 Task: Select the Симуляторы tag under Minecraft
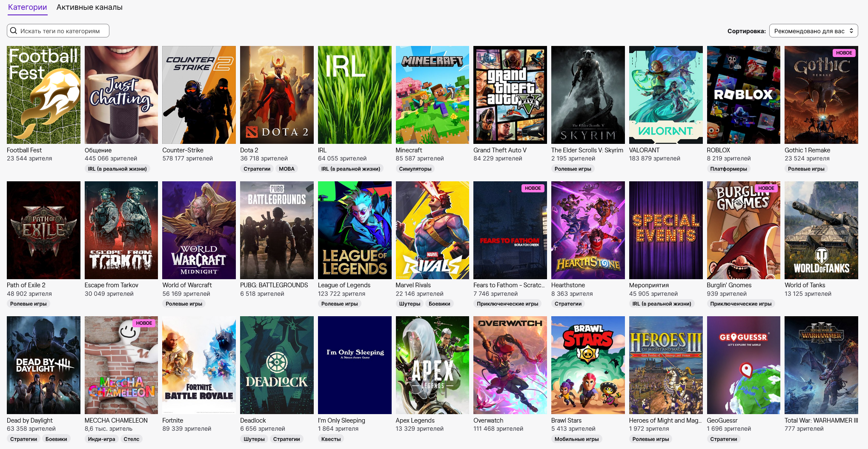pos(415,169)
